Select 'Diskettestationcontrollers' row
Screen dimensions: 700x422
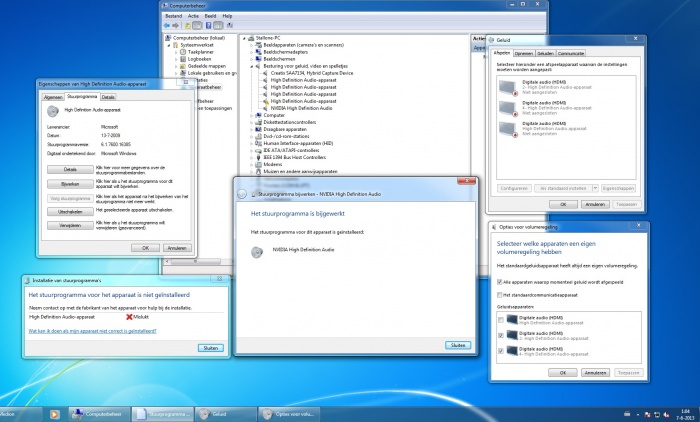pyautogui.click(x=285, y=122)
